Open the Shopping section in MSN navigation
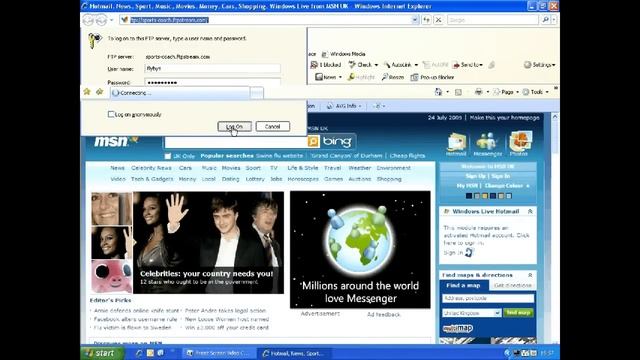Image resolution: width=640 pixels, height=360 pixels. pyautogui.click(x=389, y=179)
